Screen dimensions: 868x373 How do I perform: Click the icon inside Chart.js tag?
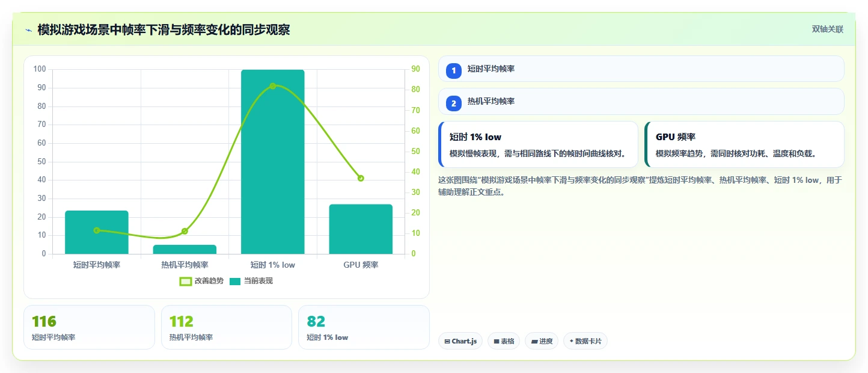[x=447, y=341]
